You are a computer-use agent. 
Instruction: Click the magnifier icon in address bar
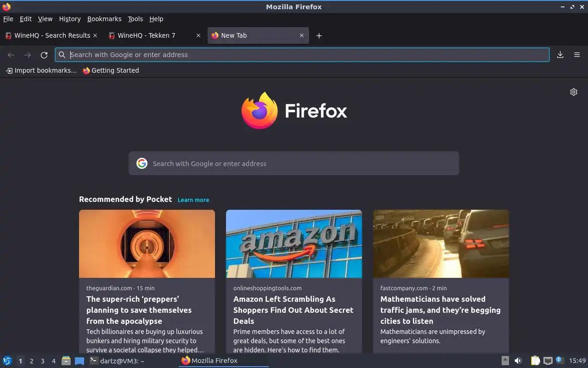click(x=62, y=55)
